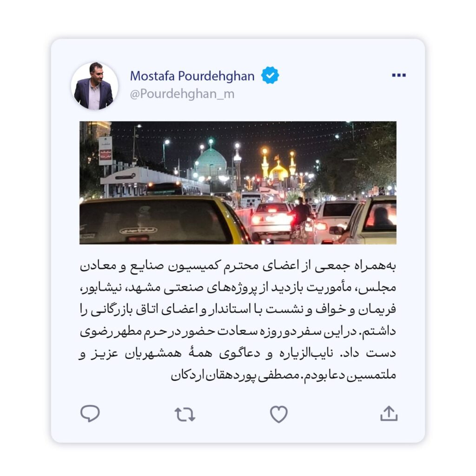Click the white car with glowing brake lights
The image size is (476, 476).
click(271, 221)
